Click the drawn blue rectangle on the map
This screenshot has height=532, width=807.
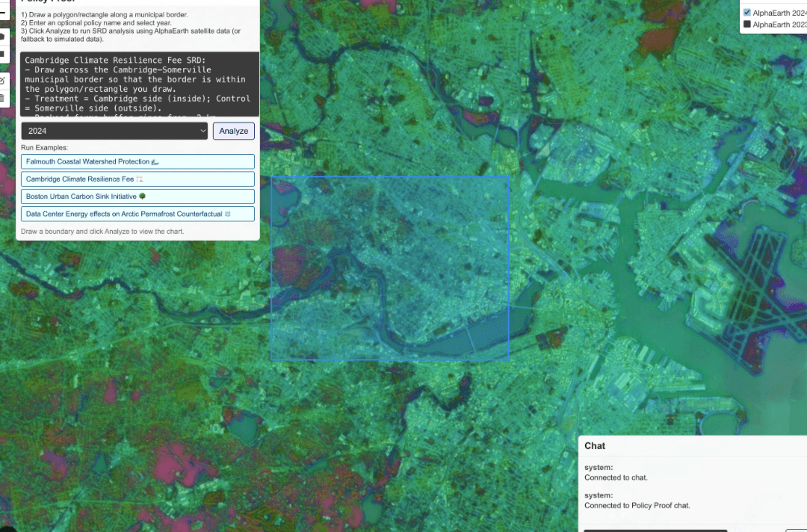(x=389, y=268)
